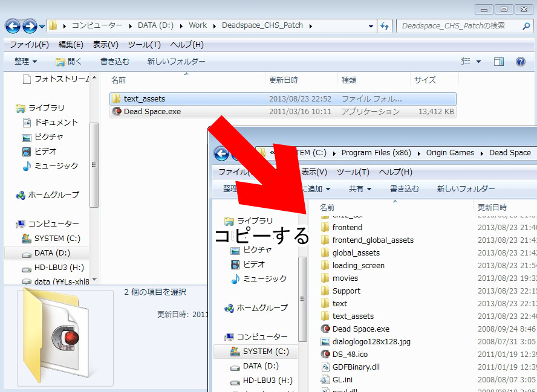Click 新しいフォルダー in the Dead Space window
The image size is (537, 392).
(x=466, y=189)
